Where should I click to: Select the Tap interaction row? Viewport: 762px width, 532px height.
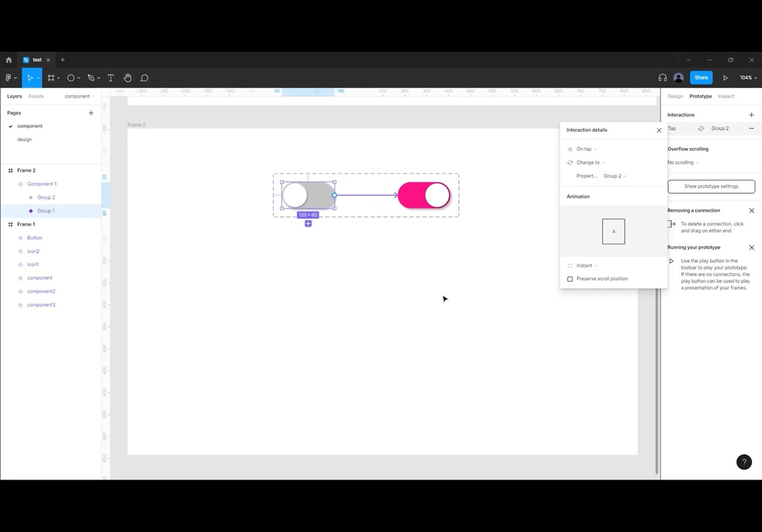click(x=711, y=129)
